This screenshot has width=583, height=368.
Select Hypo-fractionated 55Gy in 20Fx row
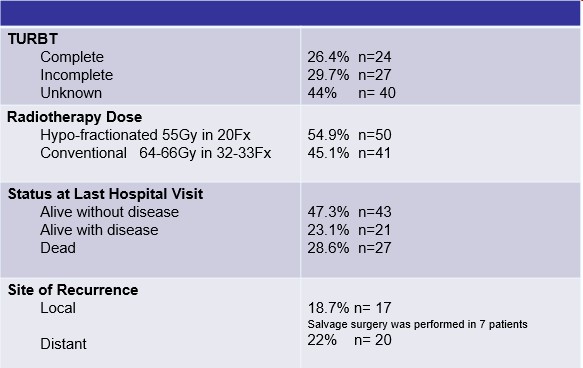click(145, 135)
